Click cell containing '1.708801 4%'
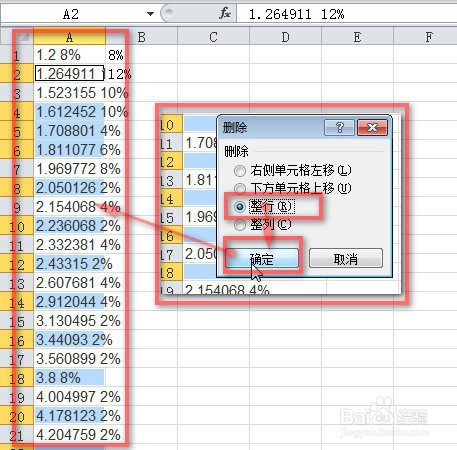Screen dimensions: 457x450 point(69,131)
